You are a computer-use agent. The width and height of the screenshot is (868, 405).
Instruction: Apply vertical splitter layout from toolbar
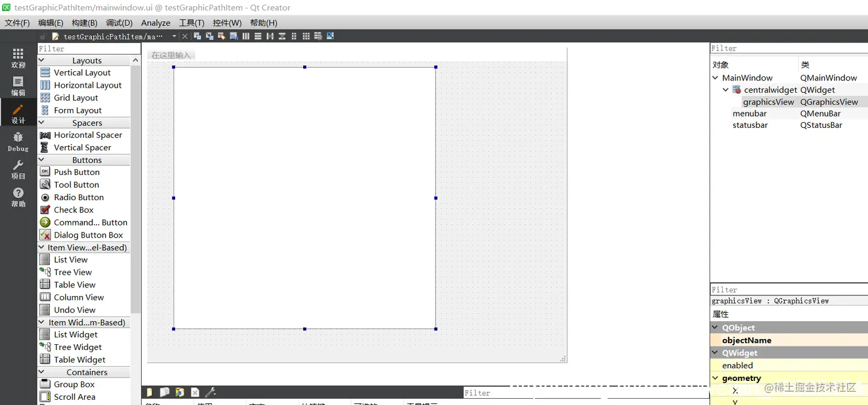coord(282,36)
